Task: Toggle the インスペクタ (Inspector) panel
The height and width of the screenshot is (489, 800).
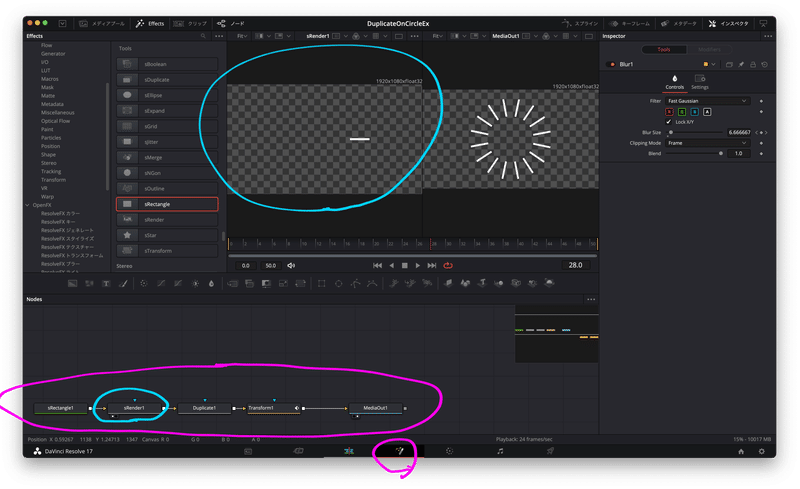Action: point(729,23)
